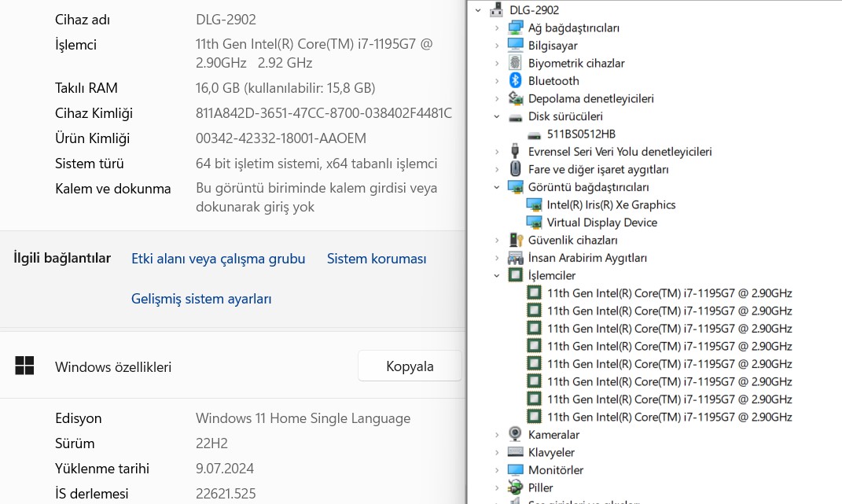Click the icon beside Virtual Display Device
842x504 pixels.
(x=535, y=223)
